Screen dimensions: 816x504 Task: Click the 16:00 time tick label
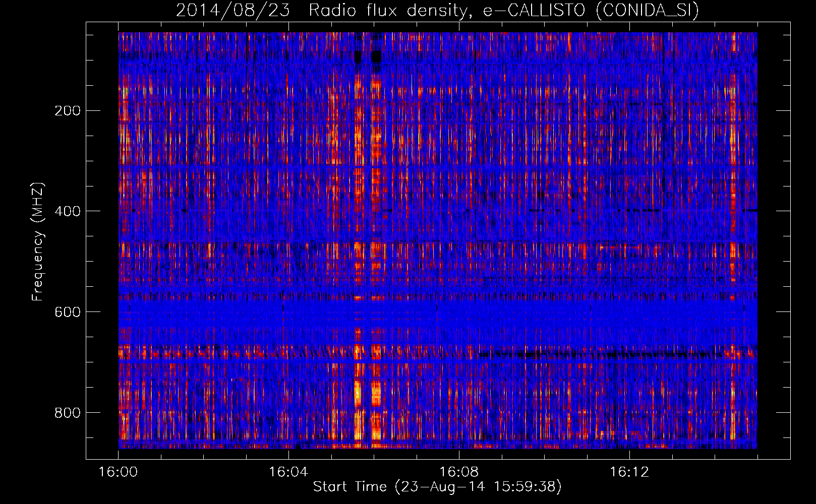[x=118, y=472]
